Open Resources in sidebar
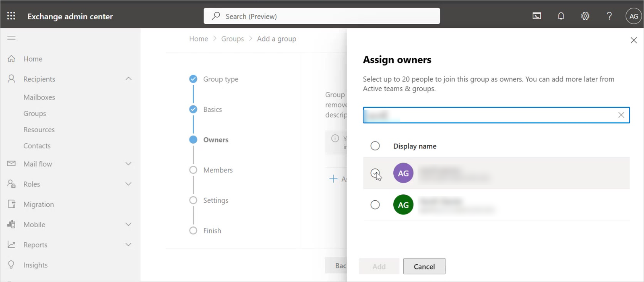644x282 pixels. 39,130
